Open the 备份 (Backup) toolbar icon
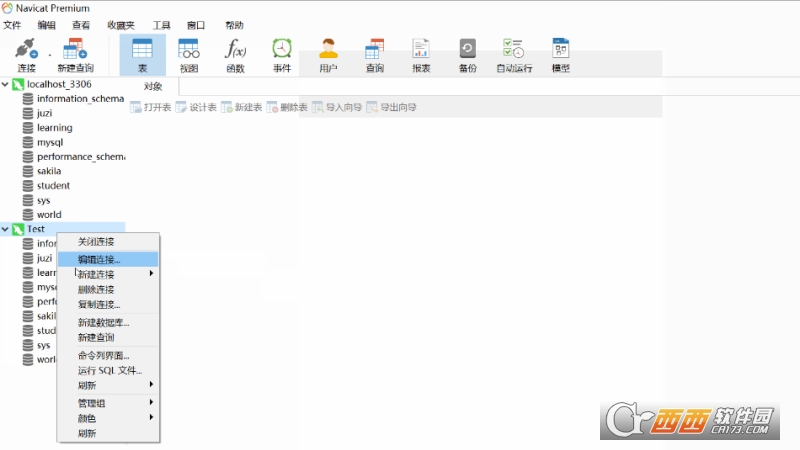 pos(467,49)
